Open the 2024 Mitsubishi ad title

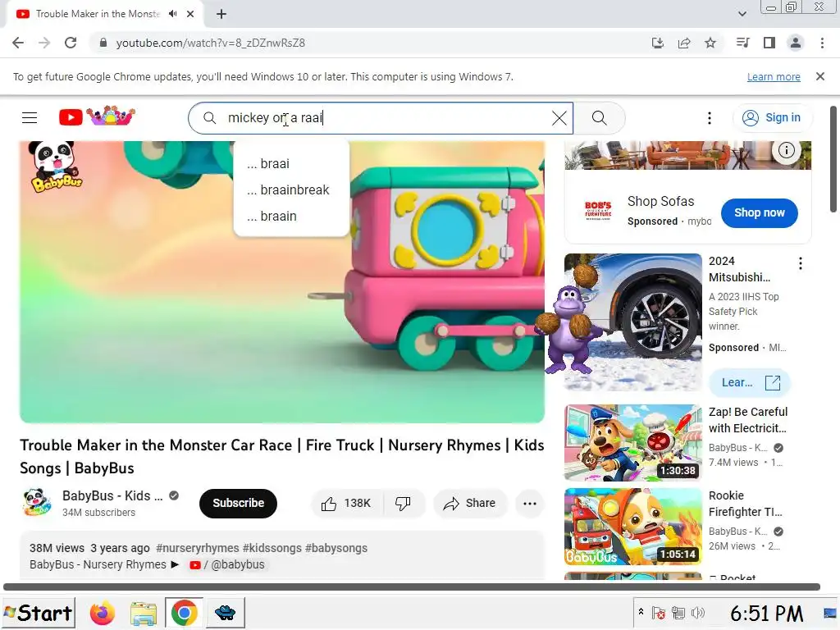click(x=740, y=269)
